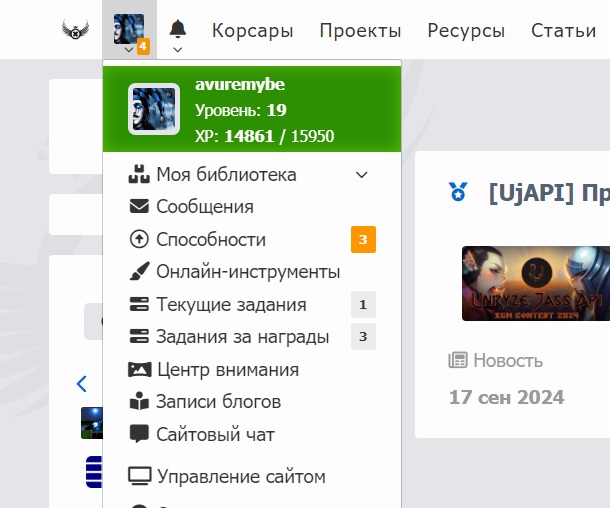Viewport: 610px width, 508px height.
Task: Open Текущие задания
Action: point(231,305)
